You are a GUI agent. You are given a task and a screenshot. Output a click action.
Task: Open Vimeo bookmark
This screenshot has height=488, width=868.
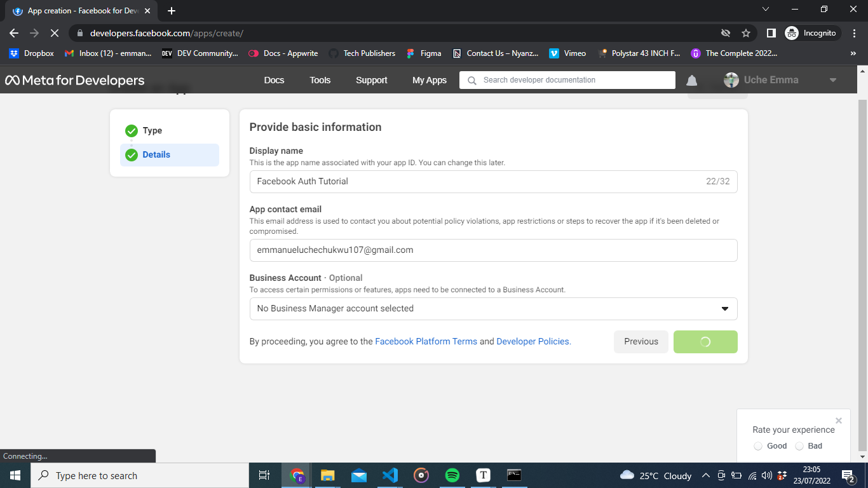(x=568, y=53)
